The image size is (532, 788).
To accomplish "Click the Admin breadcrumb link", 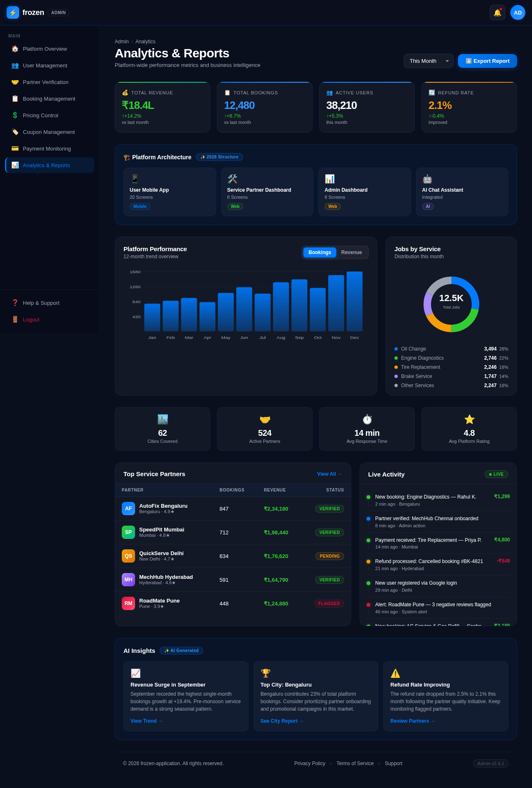I will 122,42.
